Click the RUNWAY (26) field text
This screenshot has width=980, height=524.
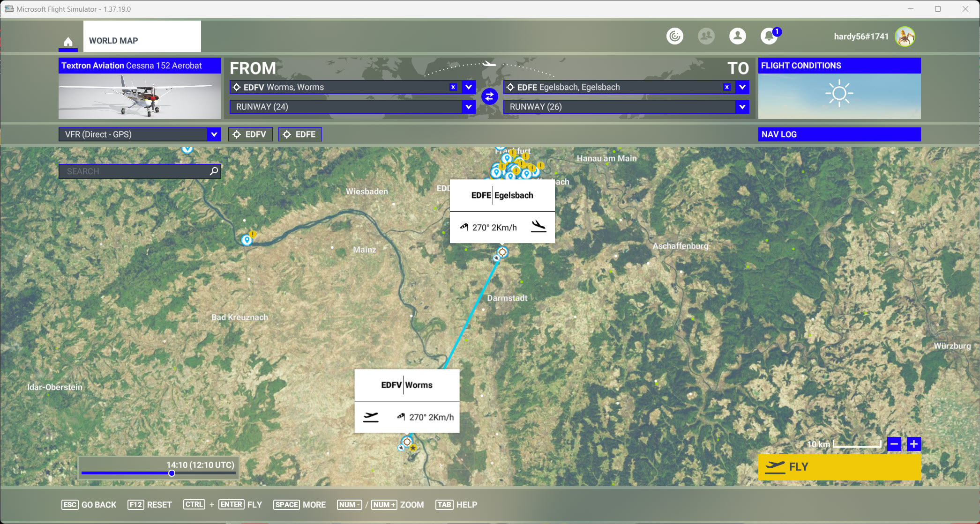(536, 107)
